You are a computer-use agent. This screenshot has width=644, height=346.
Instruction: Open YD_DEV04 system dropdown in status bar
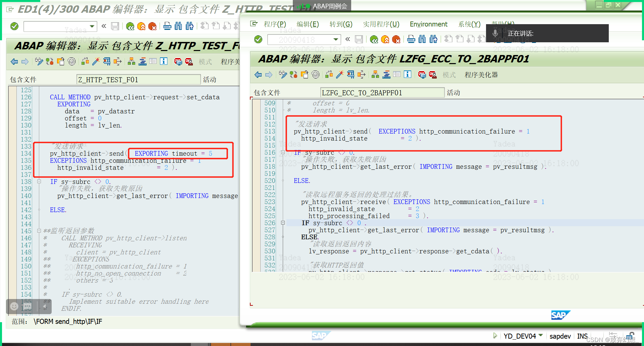(x=541, y=336)
